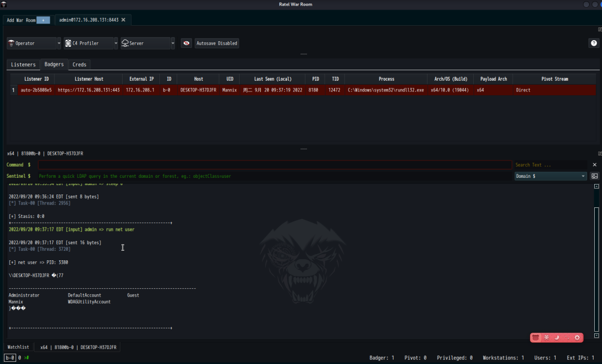Click the Autosave Disabled button
602x364 pixels.
pyautogui.click(x=217, y=43)
